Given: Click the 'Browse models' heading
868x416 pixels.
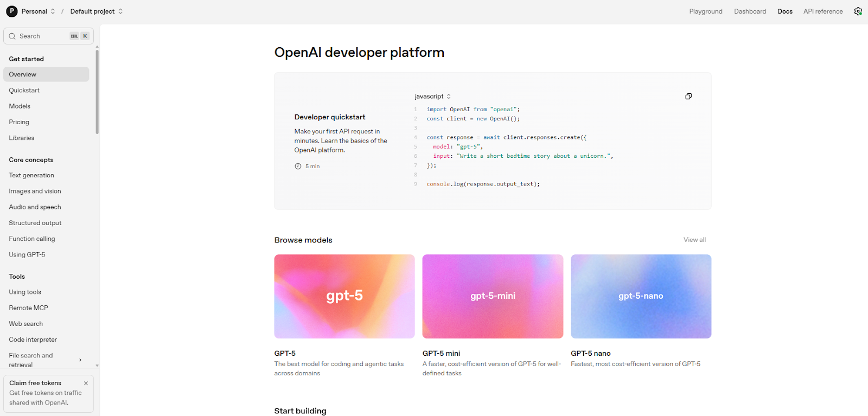Looking at the screenshot, I should [303, 240].
